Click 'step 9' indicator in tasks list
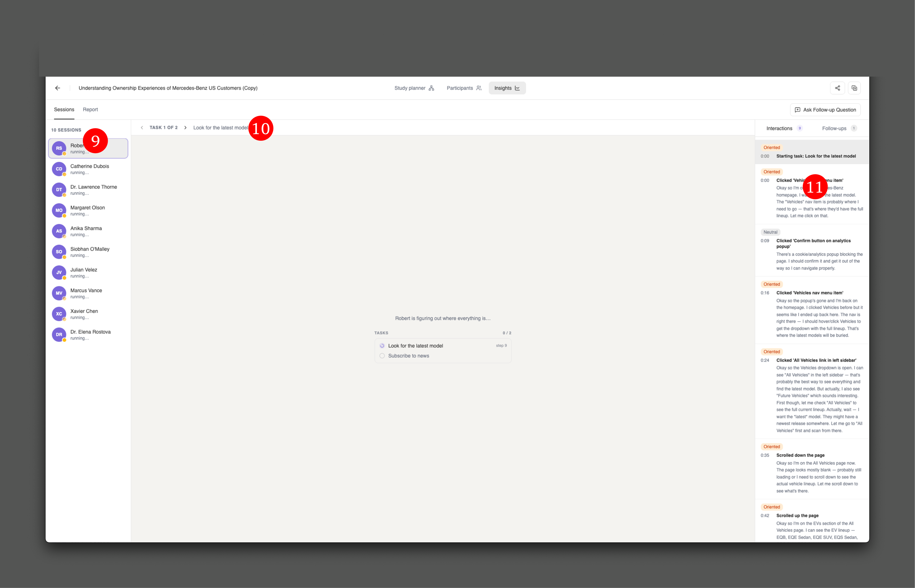 (x=501, y=345)
